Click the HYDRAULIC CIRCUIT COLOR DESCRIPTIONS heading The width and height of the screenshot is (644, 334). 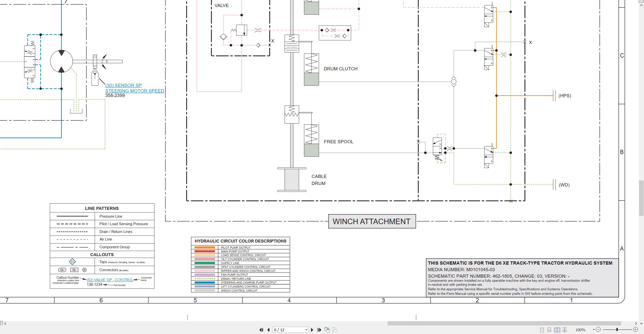coord(240,241)
